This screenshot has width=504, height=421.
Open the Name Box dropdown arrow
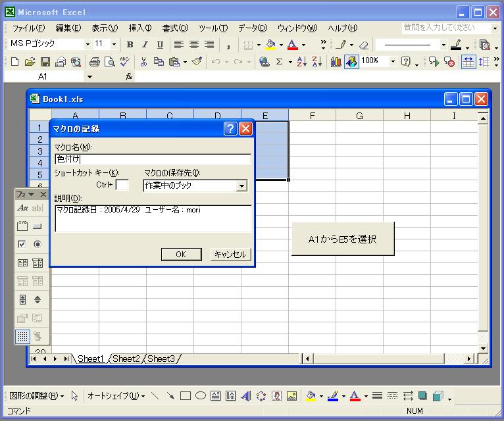tap(89, 77)
